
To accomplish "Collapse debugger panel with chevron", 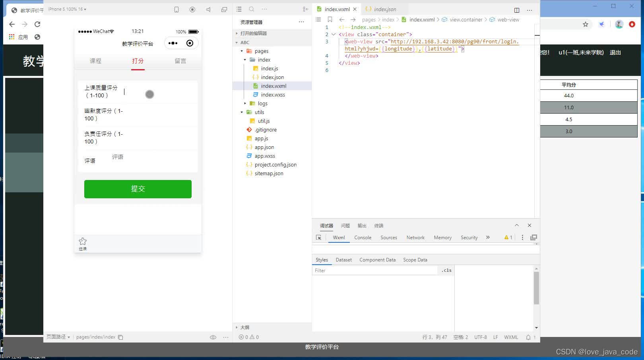I will pyautogui.click(x=517, y=225).
